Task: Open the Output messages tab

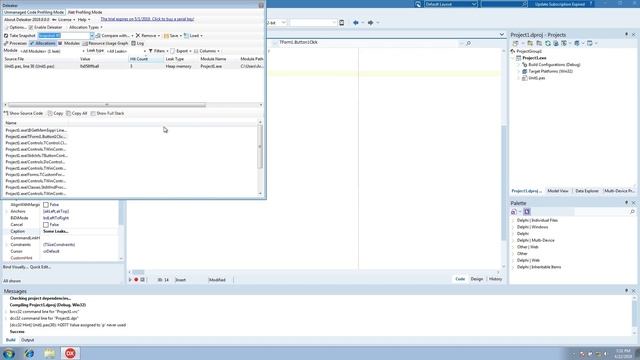Action: [27, 340]
